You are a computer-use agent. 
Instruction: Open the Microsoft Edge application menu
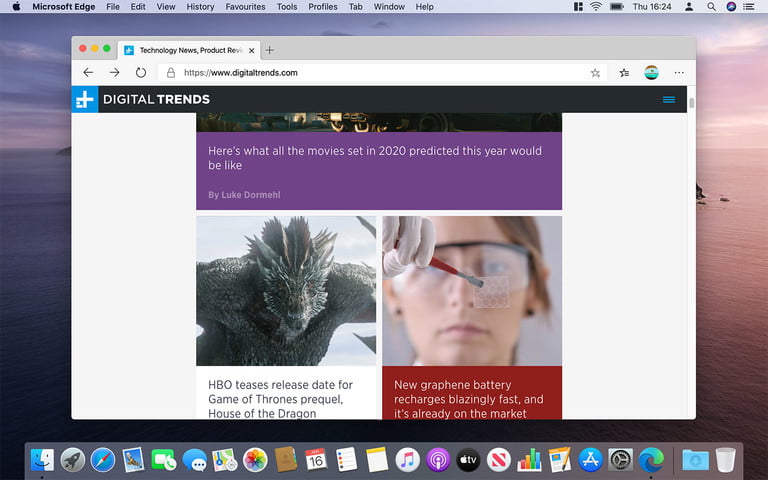64,6
